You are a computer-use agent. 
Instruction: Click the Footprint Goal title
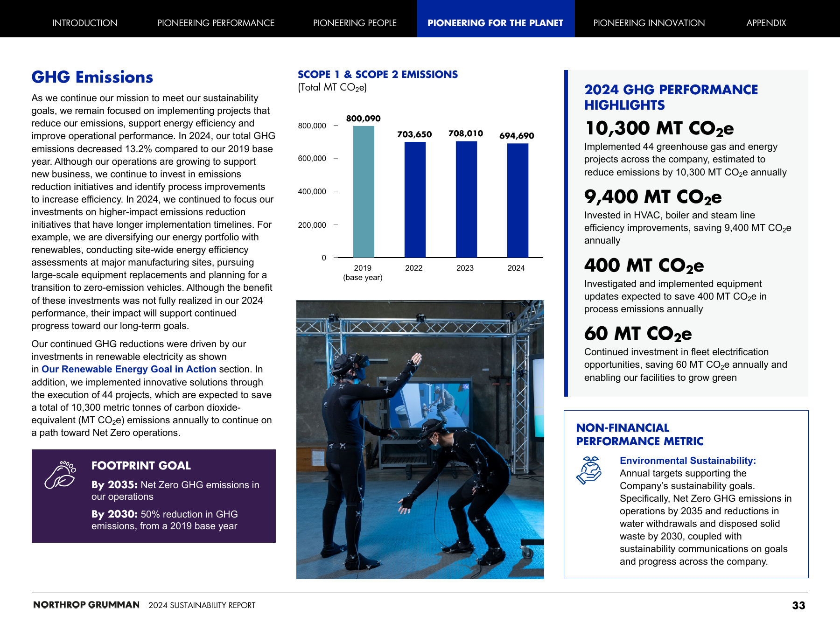tap(141, 466)
